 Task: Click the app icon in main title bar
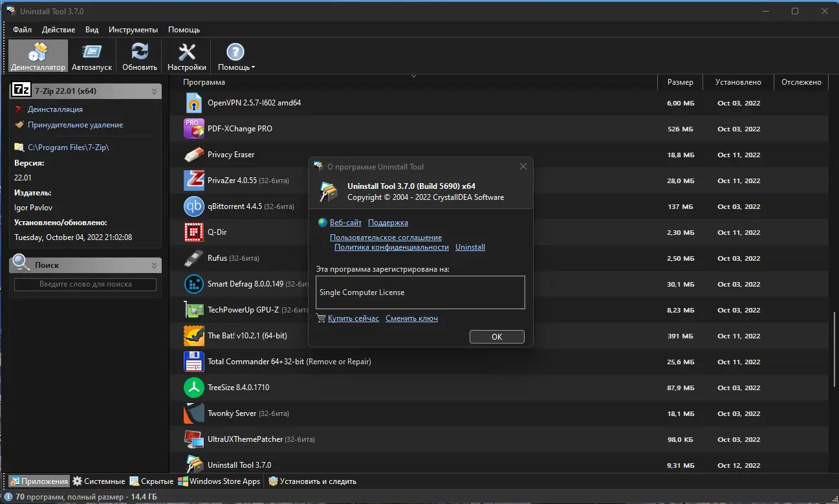[11, 11]
